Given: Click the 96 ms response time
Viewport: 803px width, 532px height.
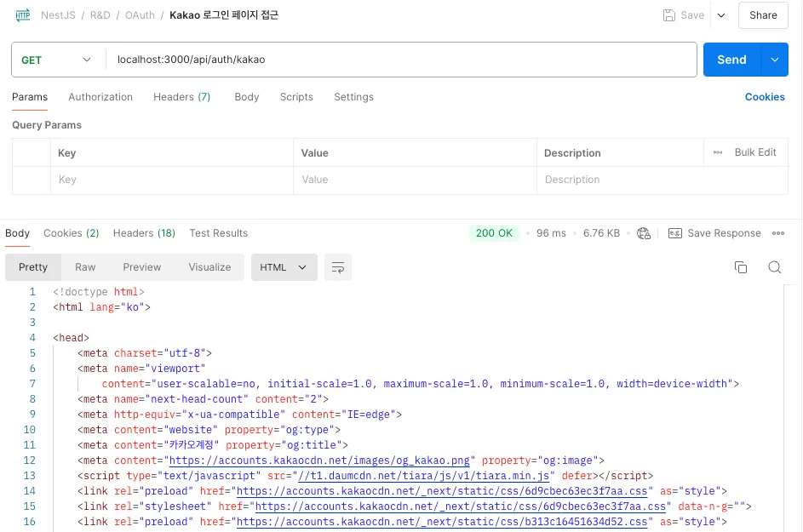Looking at the screenshot, I should pos(551,233).
